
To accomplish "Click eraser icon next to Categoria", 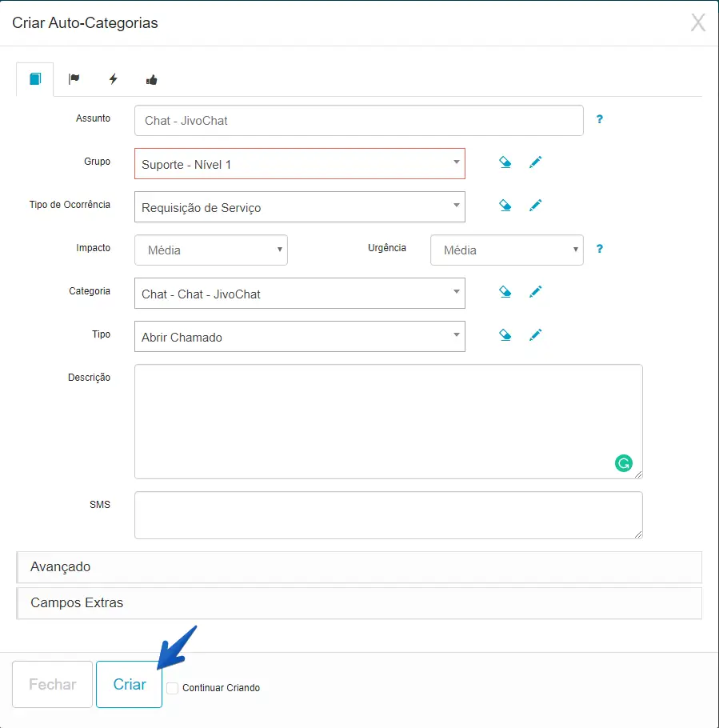I will click(505, 292).
